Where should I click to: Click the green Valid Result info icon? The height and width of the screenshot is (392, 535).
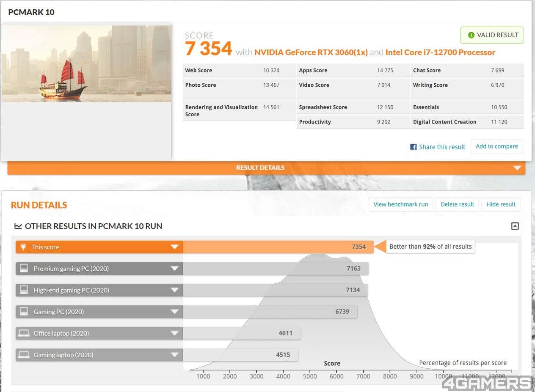(x=471, y=35)
